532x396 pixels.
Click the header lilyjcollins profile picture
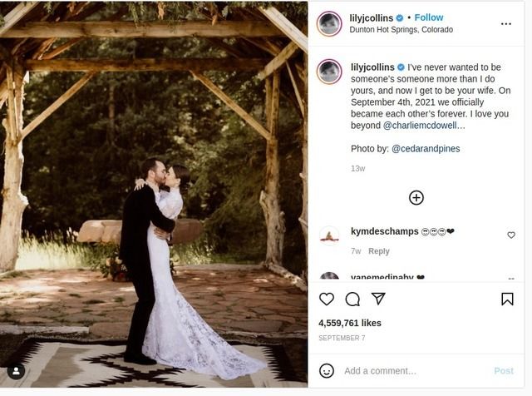(329, 23)
